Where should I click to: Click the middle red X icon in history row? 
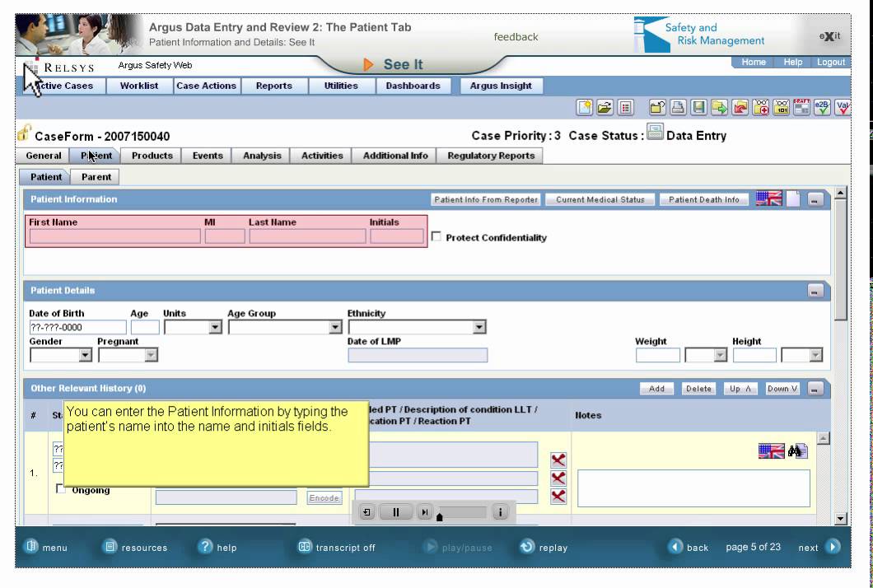click(x=558, y=478)
